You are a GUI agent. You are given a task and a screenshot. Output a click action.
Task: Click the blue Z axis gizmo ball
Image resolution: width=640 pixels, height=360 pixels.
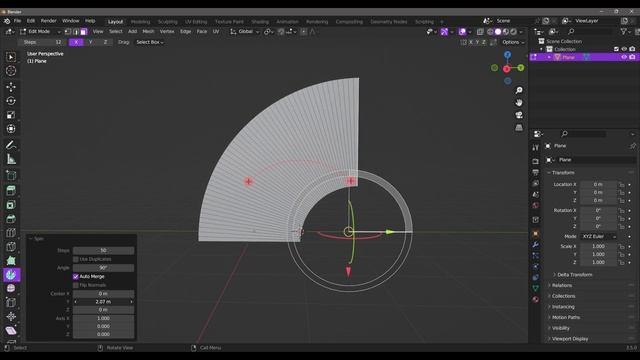pyautogui.click(x=507, y=55)
